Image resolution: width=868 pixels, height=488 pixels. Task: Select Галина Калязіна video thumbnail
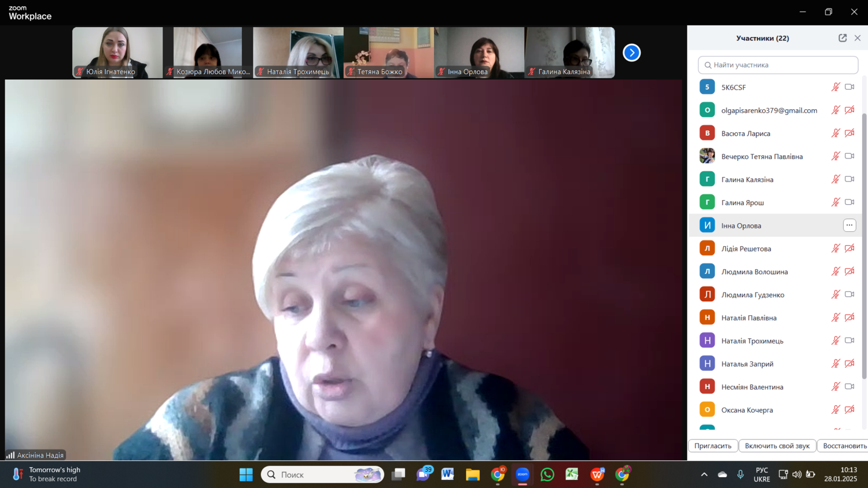pos(569,53)
